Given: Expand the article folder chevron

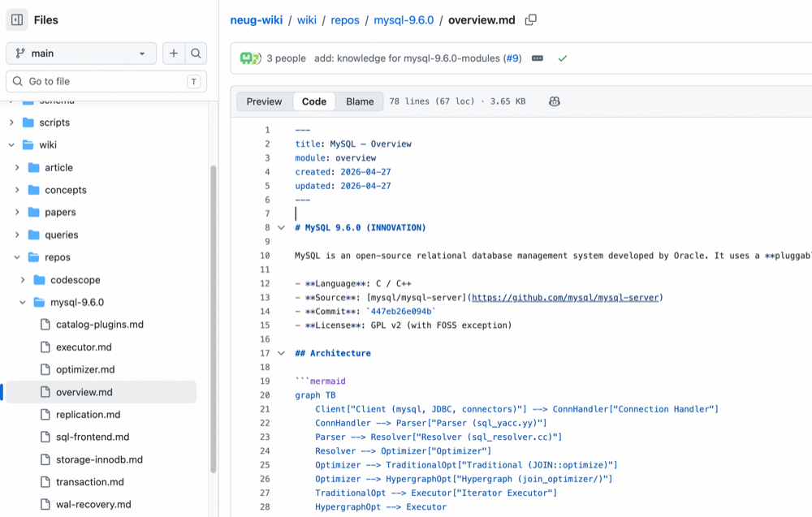Looking at the screenshot, I should click(17, 168).
